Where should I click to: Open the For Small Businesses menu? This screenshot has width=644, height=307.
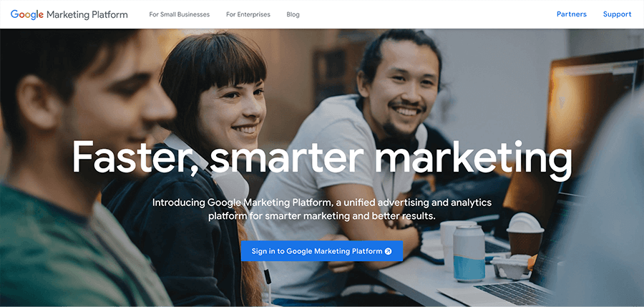(179, 14)
